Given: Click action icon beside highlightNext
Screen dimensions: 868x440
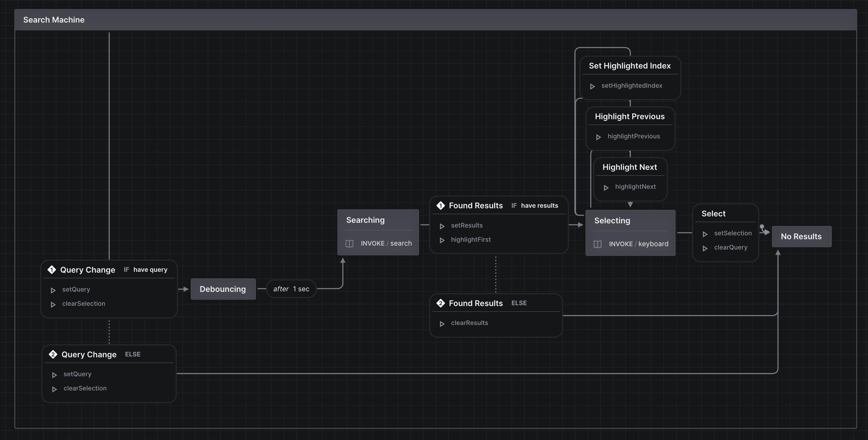Looking at the screenshot, I should point(606,187).
